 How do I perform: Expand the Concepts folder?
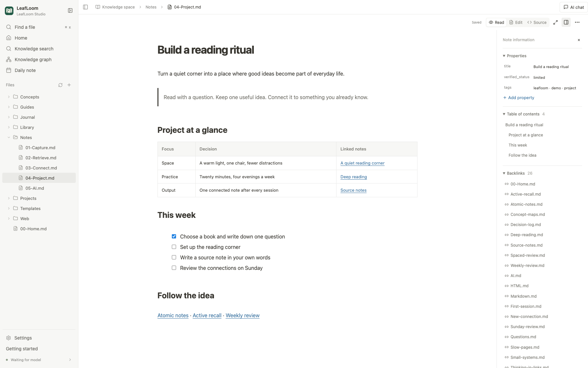point(9,97)
